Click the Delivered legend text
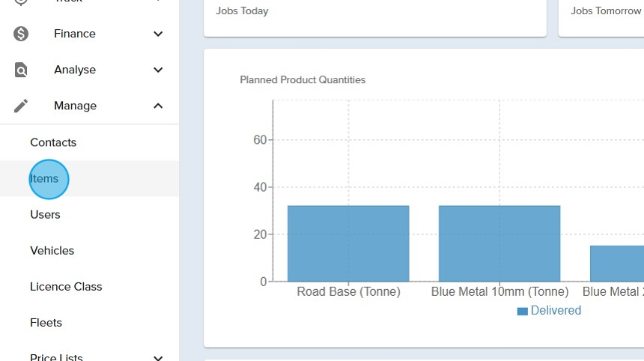This screenshot has width=644, height=361. click(556, 311)
